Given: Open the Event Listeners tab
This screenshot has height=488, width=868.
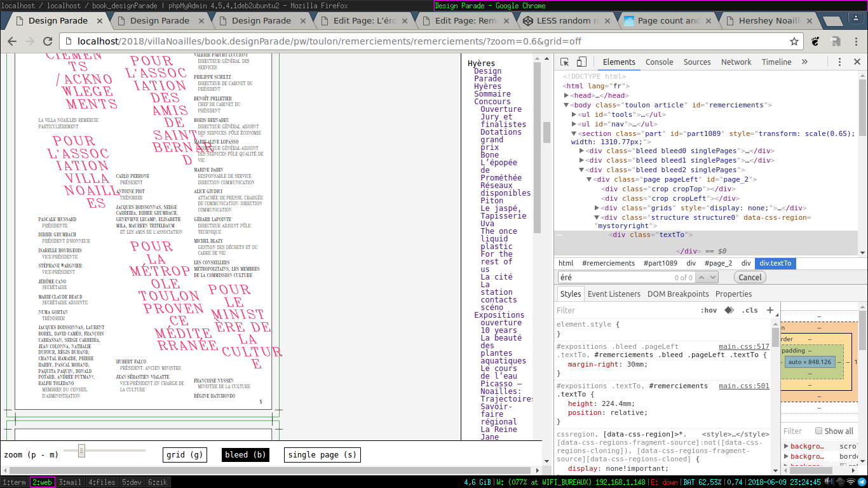Looking at the screenshot, I should tap(614, 294).
